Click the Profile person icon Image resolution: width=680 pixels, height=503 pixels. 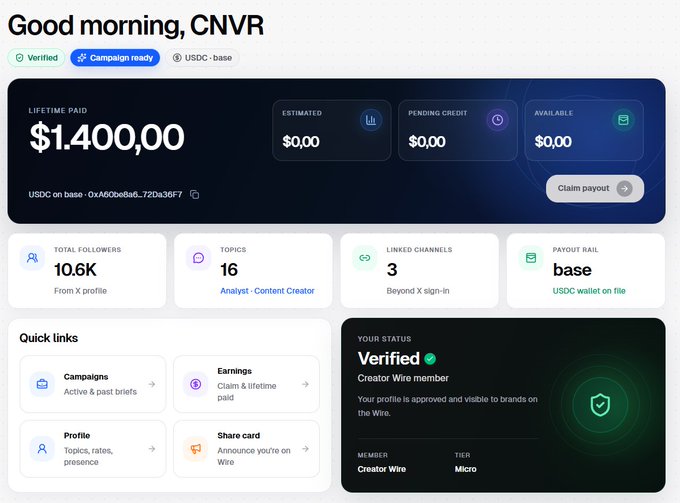pos(42,449)
